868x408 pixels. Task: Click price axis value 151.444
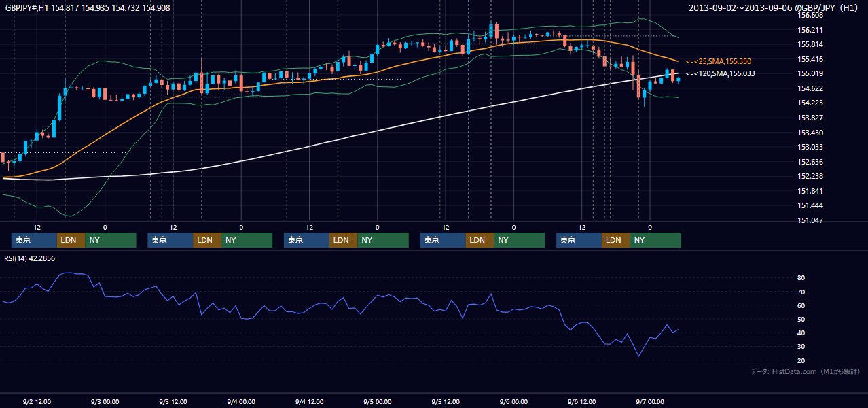point(811,205)
